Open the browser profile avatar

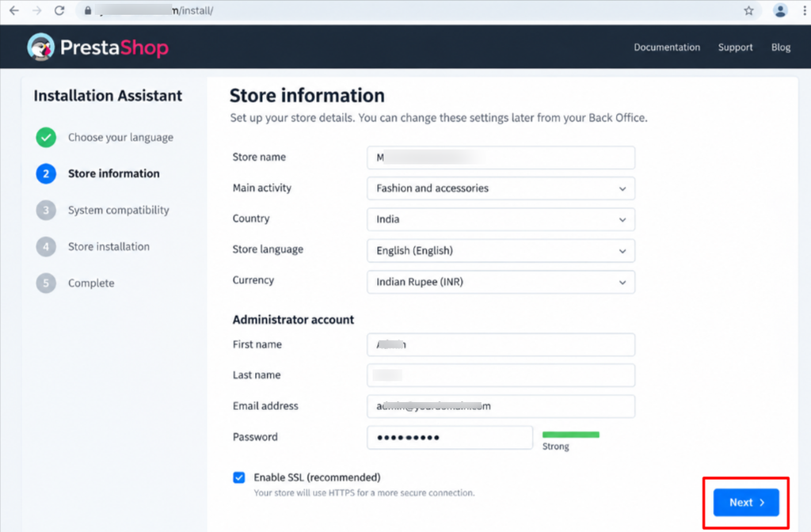pyautogui.click(x=780, y=10)
